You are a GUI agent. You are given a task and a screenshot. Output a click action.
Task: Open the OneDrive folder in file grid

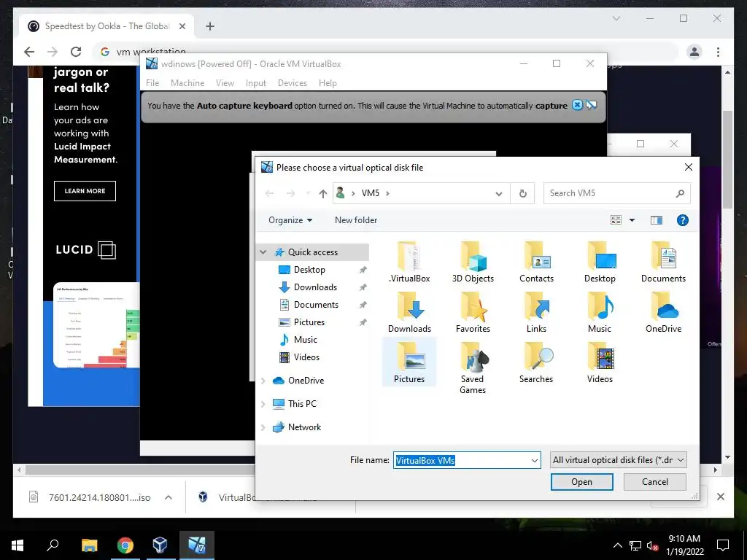click(663, 312)
